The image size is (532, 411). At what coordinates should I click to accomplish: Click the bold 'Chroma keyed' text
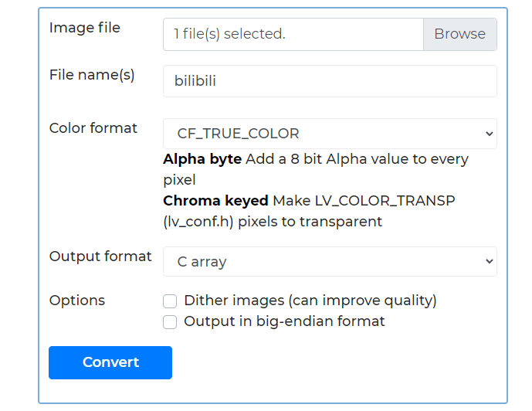[215, 201]
